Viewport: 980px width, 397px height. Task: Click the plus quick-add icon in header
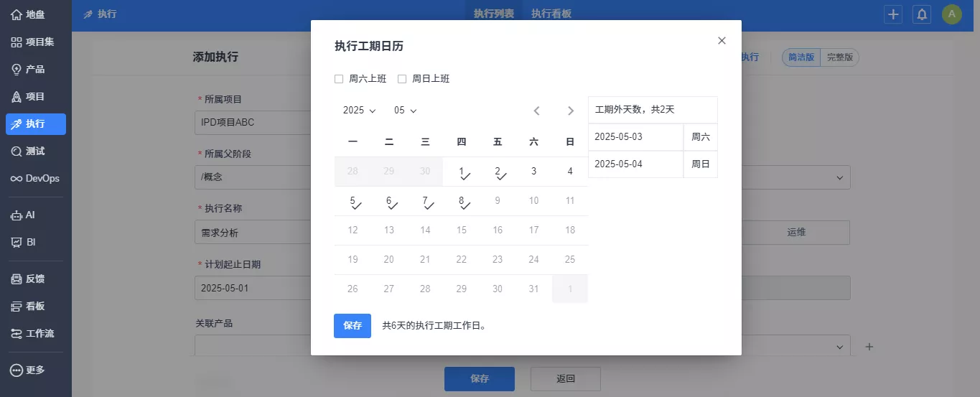point(893,14)
